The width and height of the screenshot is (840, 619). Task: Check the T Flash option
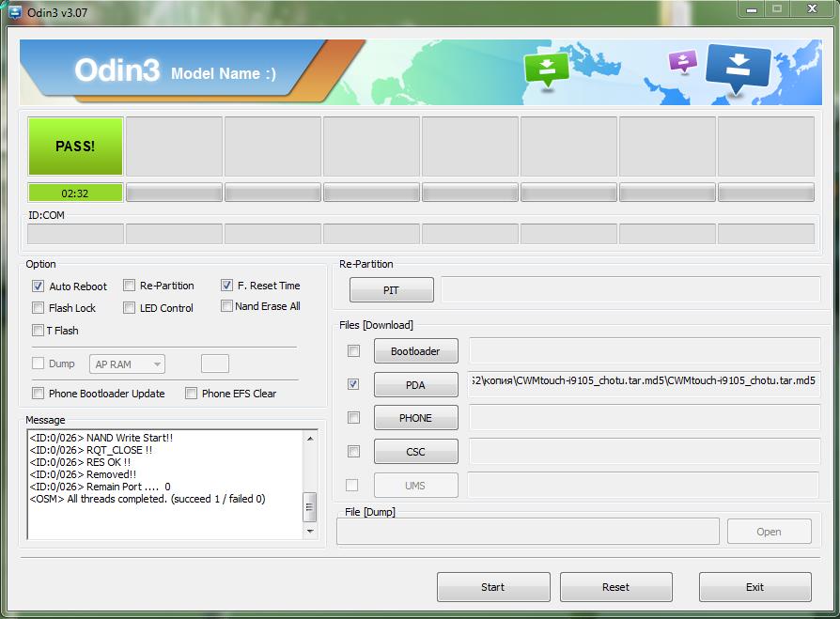point(38,331)
